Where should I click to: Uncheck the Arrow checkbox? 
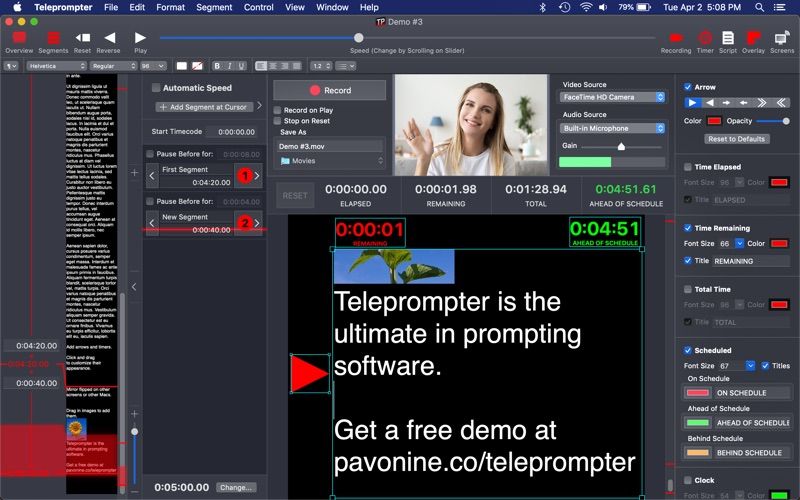[688, 87]
